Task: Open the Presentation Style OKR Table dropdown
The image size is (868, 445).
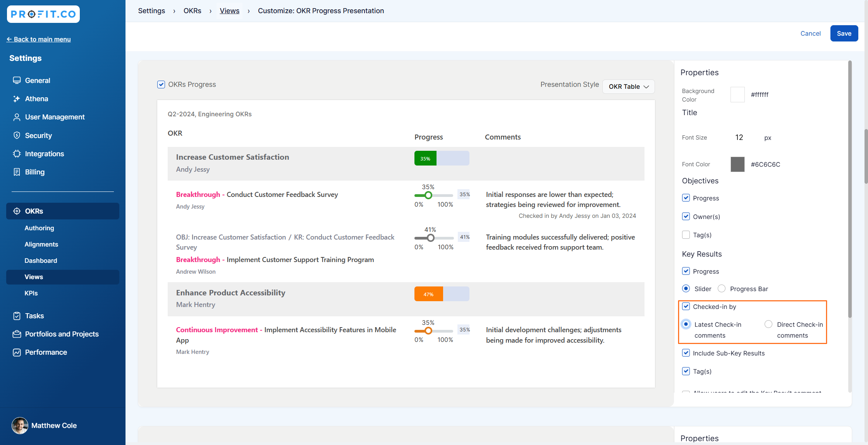Action: 628,86
